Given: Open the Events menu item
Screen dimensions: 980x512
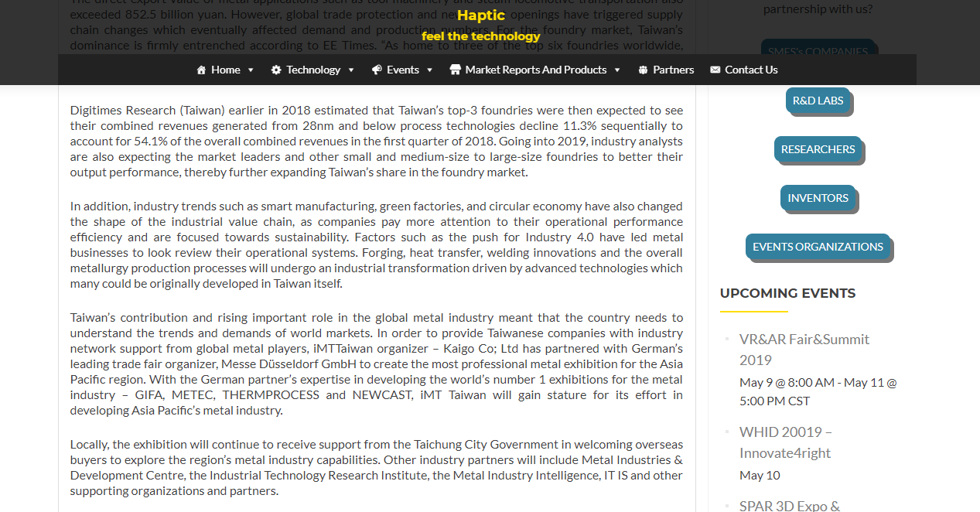Looking at the screenshot, I should 403,70.
